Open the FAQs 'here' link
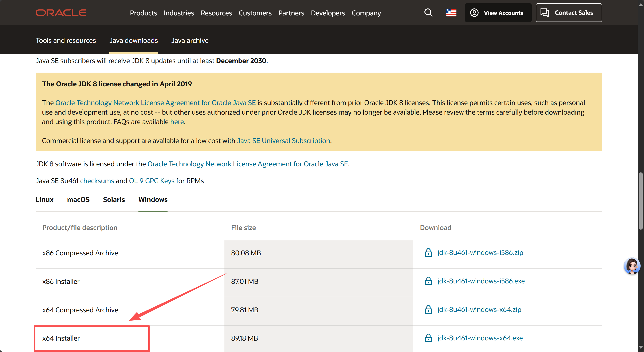 [177, 122]
